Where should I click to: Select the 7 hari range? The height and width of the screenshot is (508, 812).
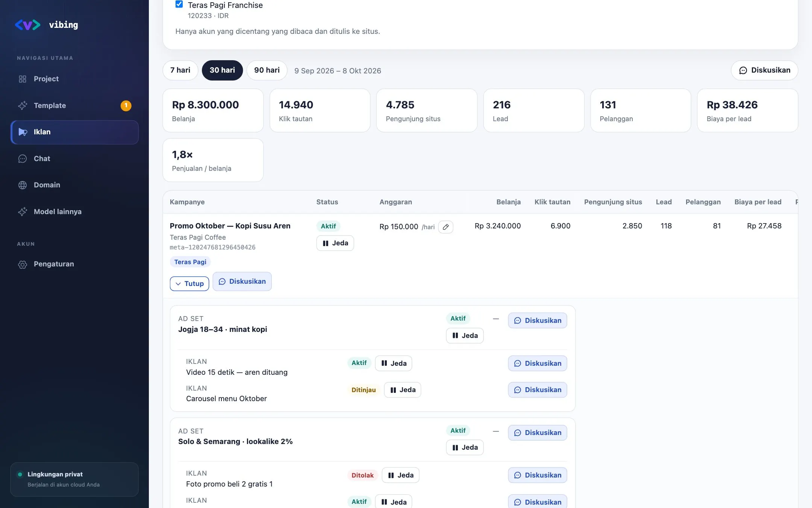[x=180, y=70]
